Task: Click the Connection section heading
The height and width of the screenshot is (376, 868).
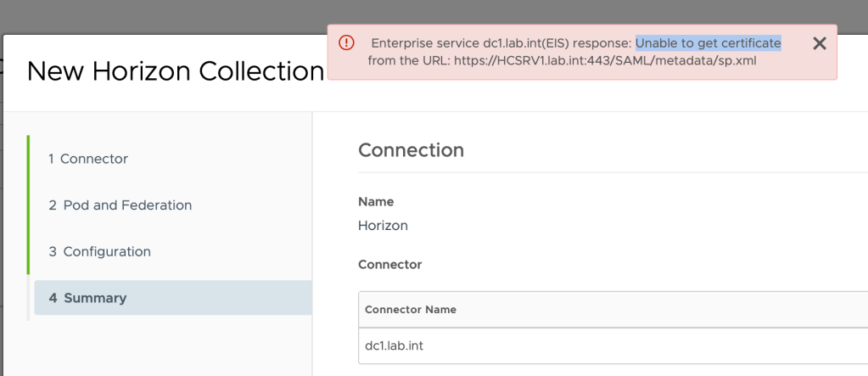Action: pos(411,150)
